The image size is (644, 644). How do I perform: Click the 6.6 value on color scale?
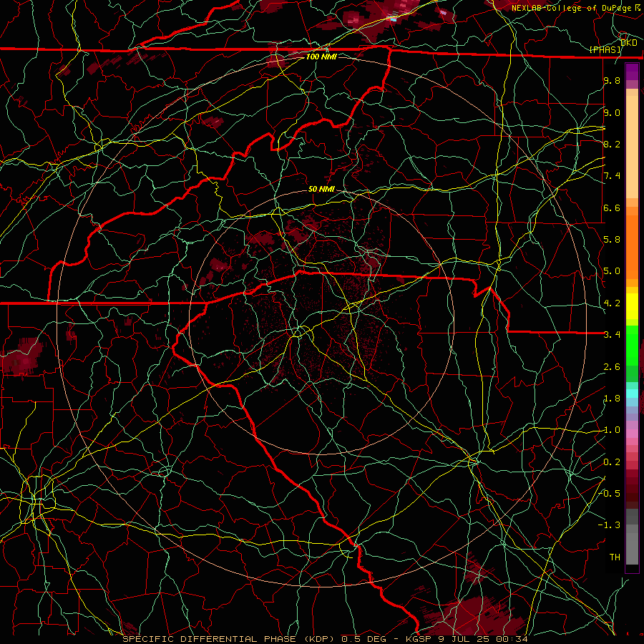(612, 208)
